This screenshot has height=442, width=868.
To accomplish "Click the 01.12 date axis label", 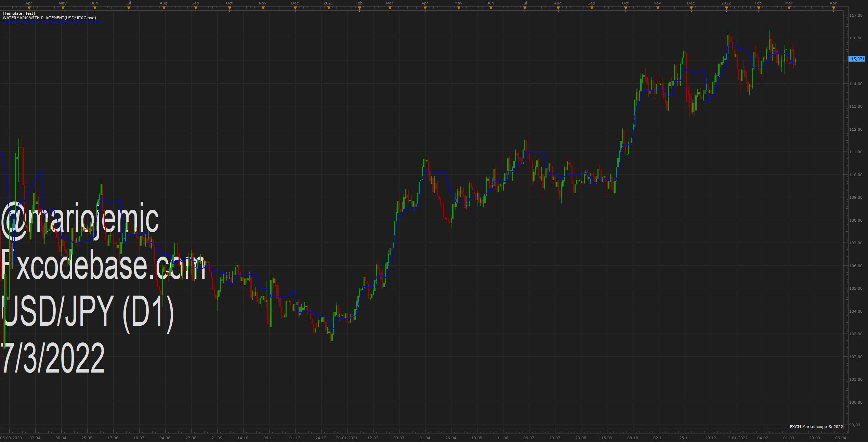I will pos(295,438).
